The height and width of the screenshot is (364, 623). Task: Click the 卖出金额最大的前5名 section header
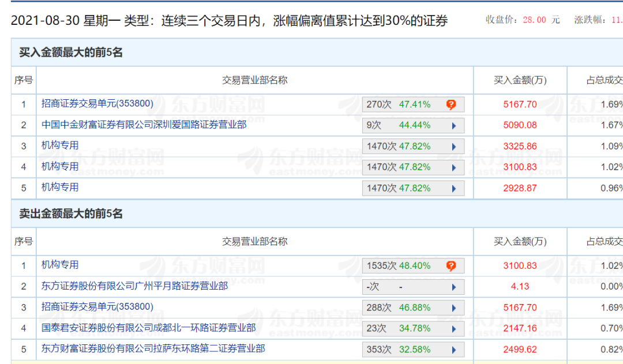[71, 214]
